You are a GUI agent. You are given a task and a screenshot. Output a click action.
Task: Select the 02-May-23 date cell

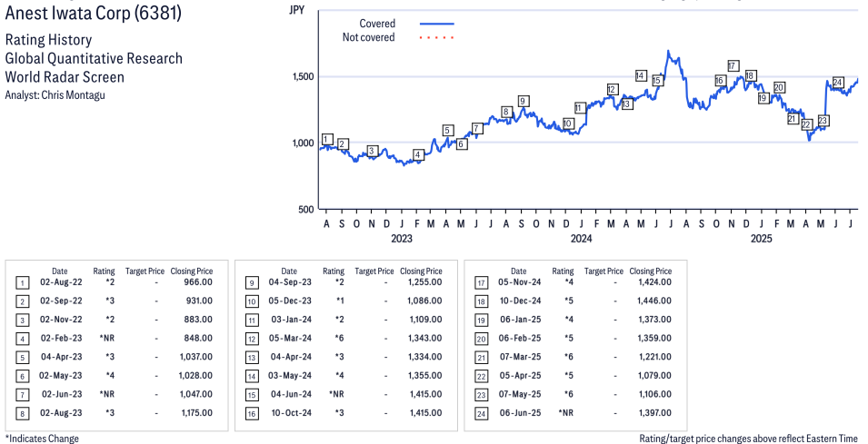[60, 375]
